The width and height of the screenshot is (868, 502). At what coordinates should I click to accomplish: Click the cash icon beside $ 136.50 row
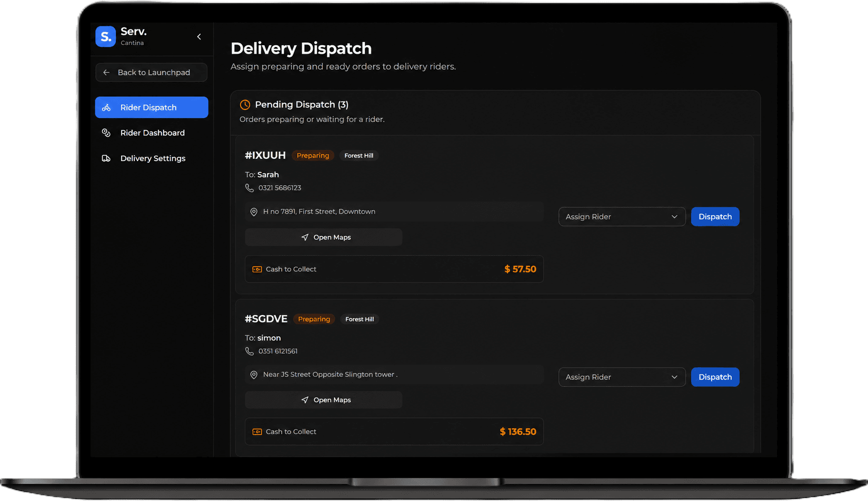point(257,432)
